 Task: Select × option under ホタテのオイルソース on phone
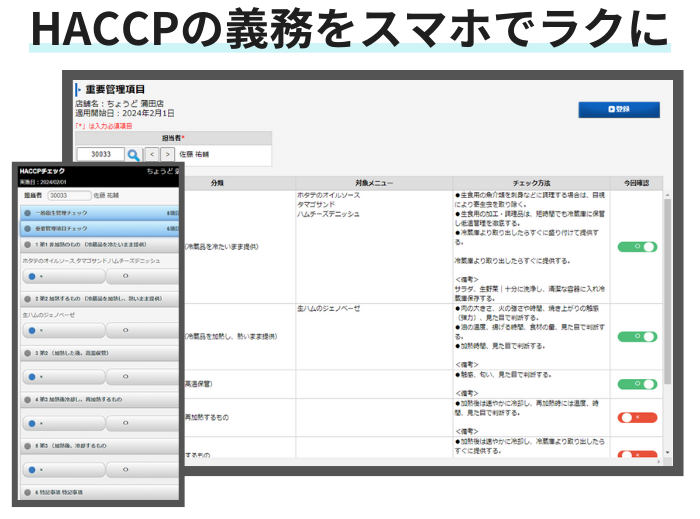point(63,276)
